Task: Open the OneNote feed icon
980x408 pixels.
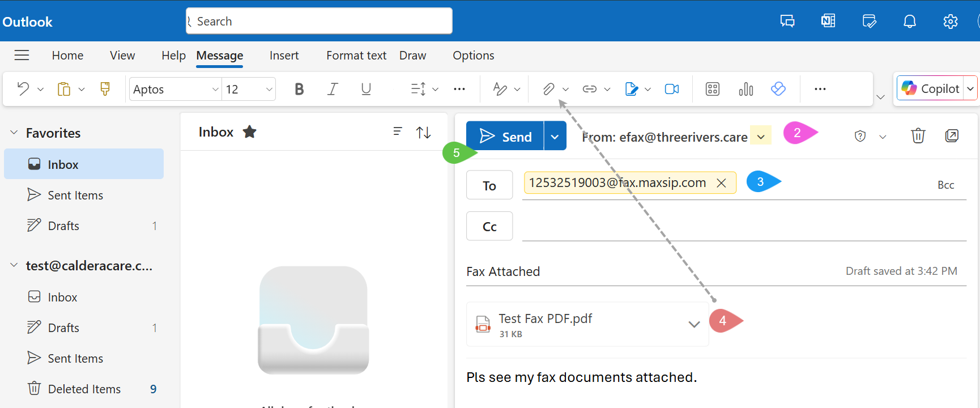Action: tap(828, 22)
